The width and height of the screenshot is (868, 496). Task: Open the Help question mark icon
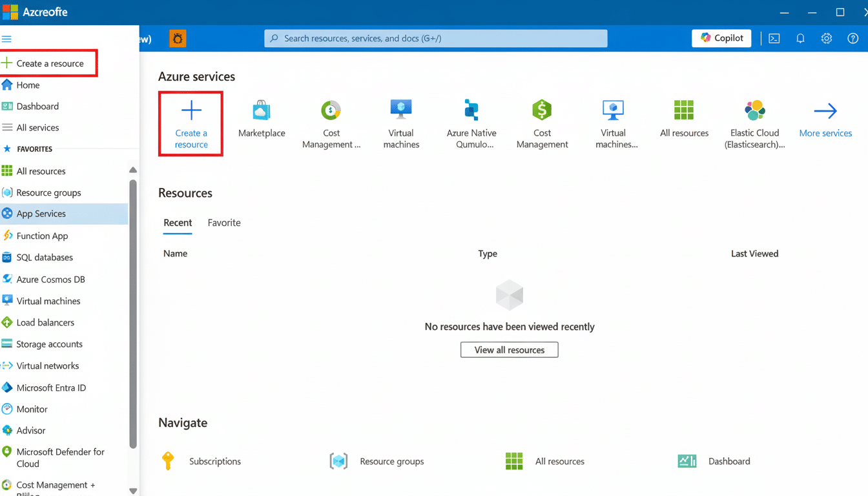click(853, 38)
